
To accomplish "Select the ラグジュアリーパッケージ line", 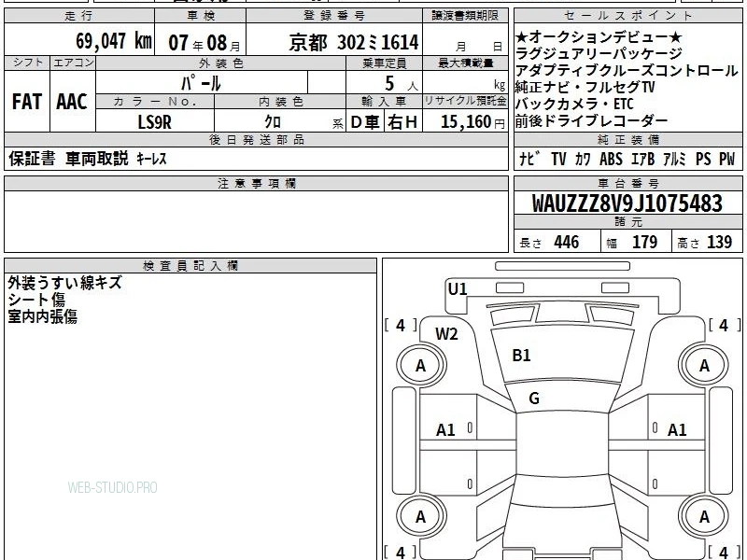I will pos(599,54).
